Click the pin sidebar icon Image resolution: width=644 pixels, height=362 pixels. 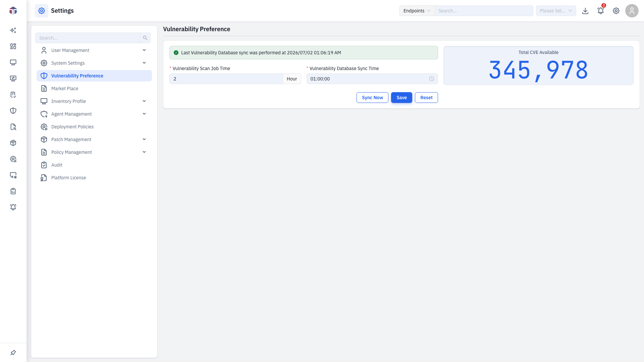(x=13, y=353)
